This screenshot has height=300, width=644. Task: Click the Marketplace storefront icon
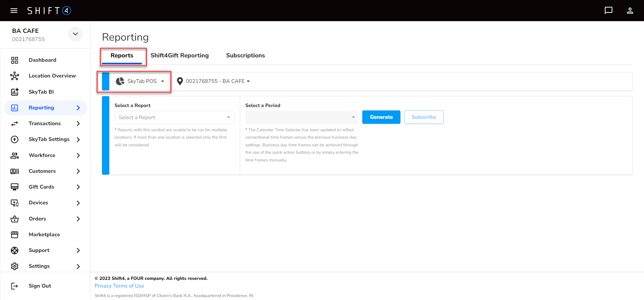pos(14,235)
